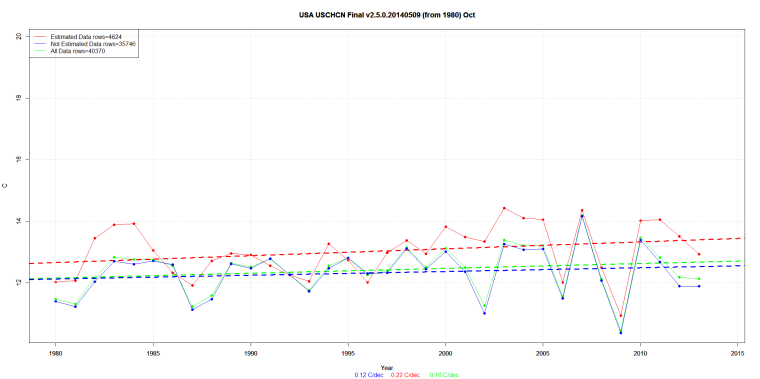This screenshot has width=760, height=379.
Task: Click the red data point peak at 2003
Action: (504, 208)
